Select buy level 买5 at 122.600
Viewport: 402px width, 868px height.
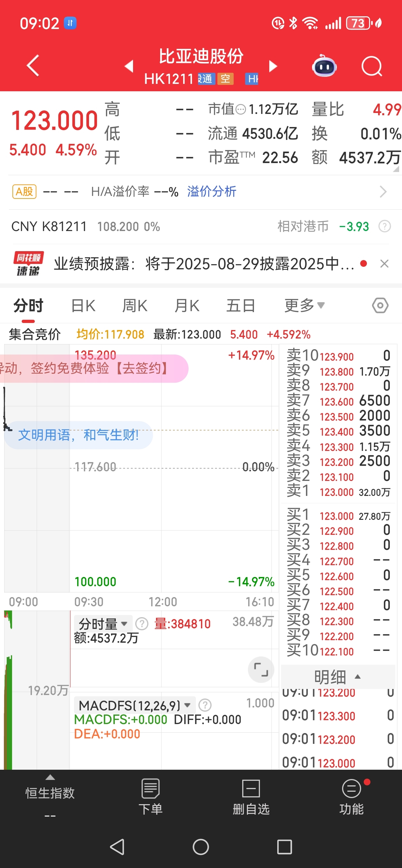[338, 576]
